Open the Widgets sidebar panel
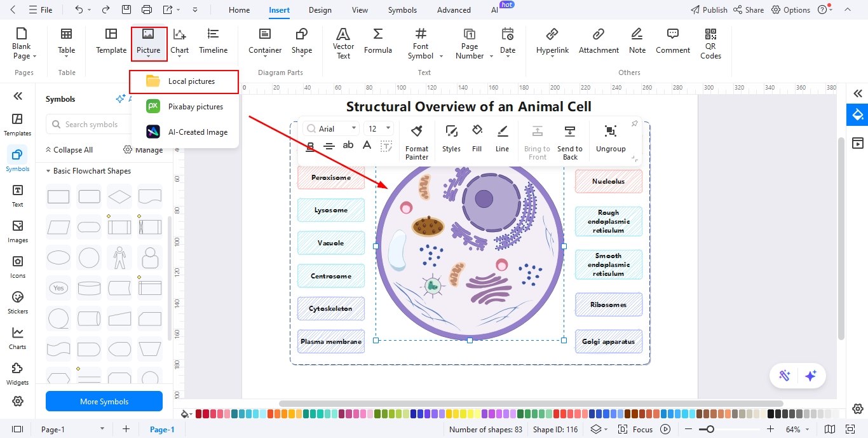 coord(18,374)
